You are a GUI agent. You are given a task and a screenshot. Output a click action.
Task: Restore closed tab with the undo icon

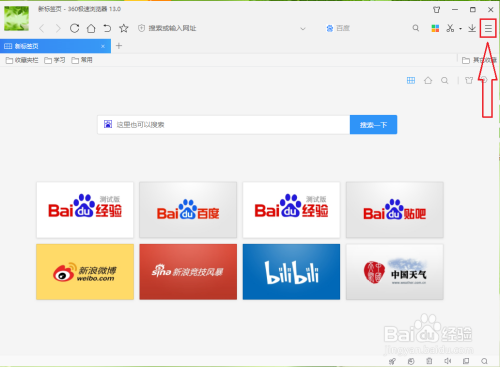[107, 28]
